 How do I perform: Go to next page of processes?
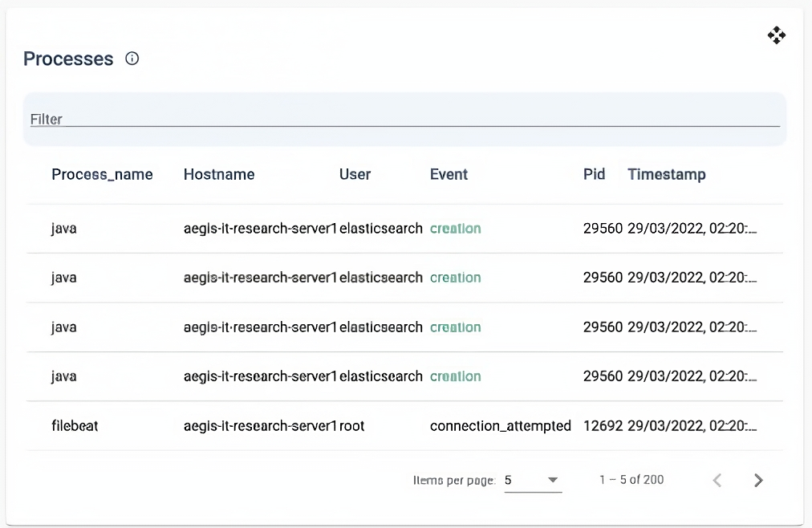coord(758,481)
